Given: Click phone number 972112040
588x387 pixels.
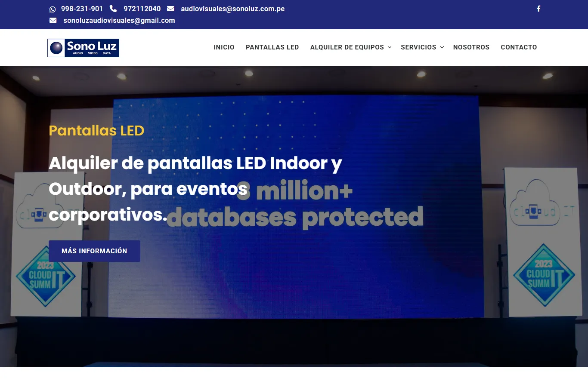Looking at the screenshot, I should 142,9.
